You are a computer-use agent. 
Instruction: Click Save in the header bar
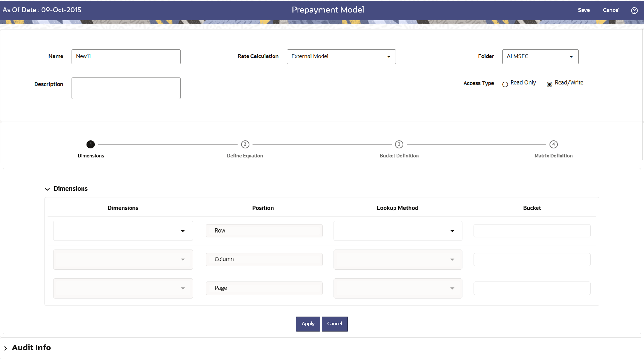pos(584,10)
